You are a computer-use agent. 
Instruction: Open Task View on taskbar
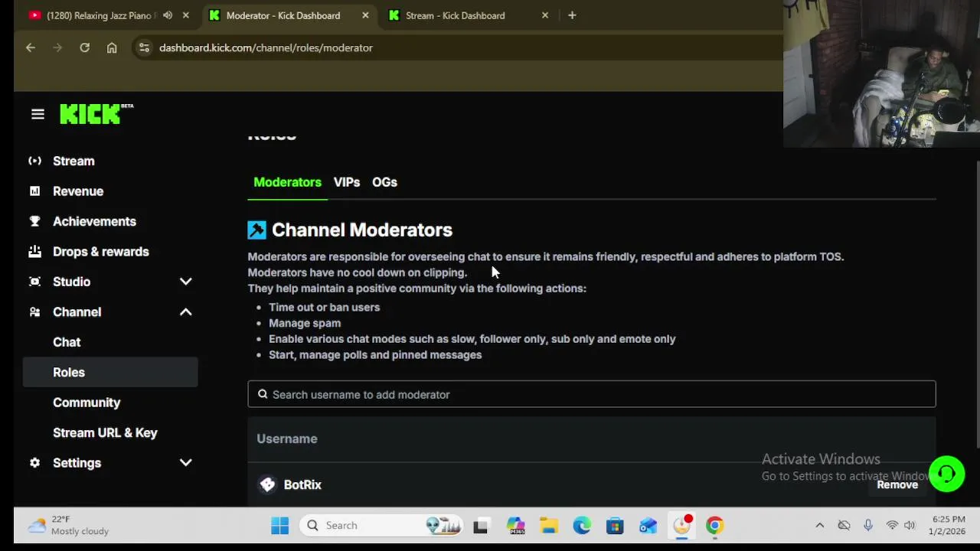click(x=480, y=525)
